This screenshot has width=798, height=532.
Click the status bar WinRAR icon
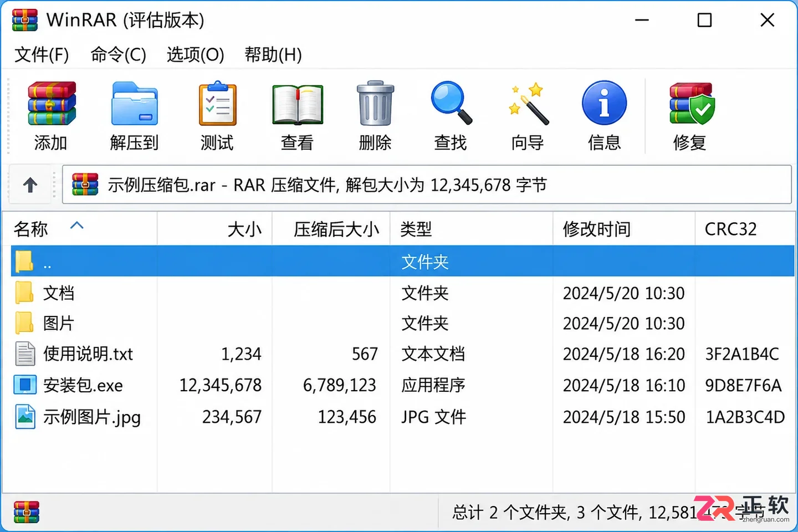pyautogui.click(x=27, y=512)
